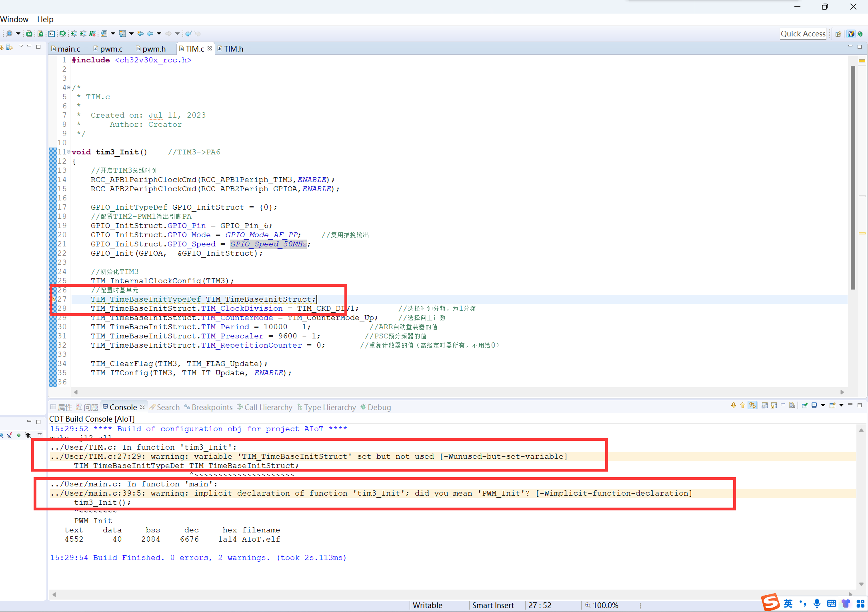The image size is (868, 612).
Task: Open the Search view tab
Action: pos(165,407)
